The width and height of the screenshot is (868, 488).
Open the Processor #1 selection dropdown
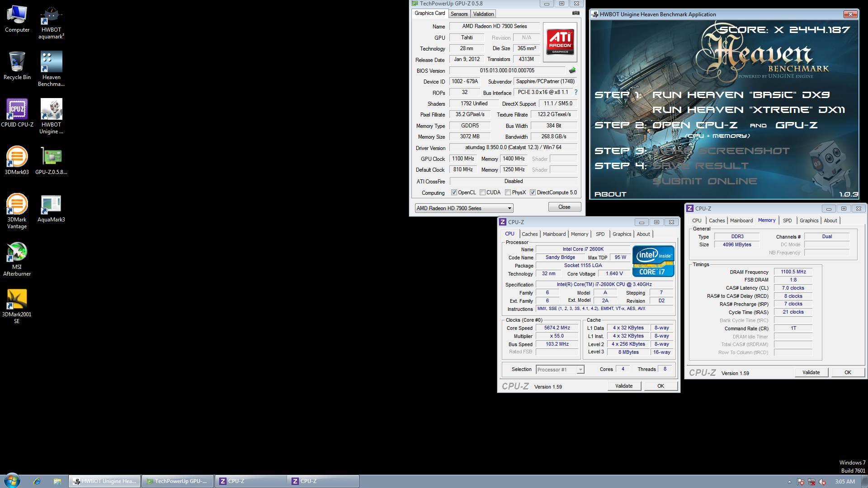560,370
